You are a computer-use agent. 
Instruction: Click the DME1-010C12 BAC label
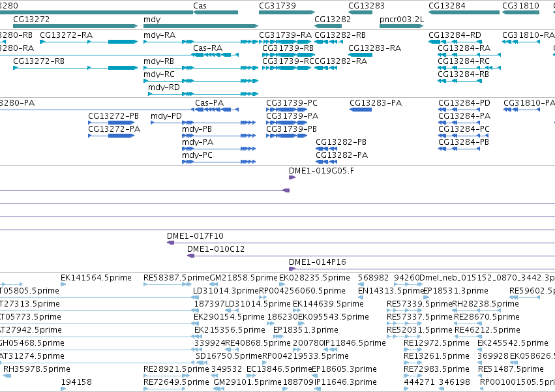pyautogui.click(x=216, y=249)
